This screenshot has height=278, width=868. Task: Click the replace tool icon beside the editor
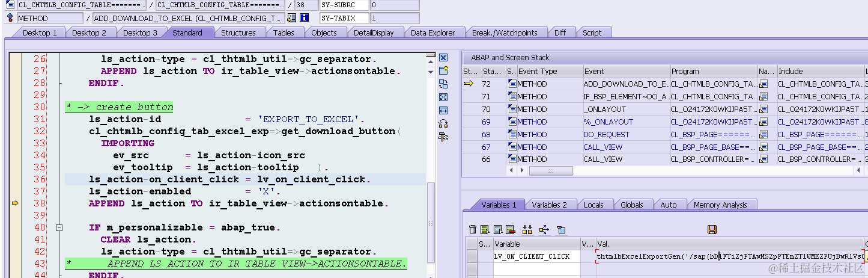click(443, 84)
